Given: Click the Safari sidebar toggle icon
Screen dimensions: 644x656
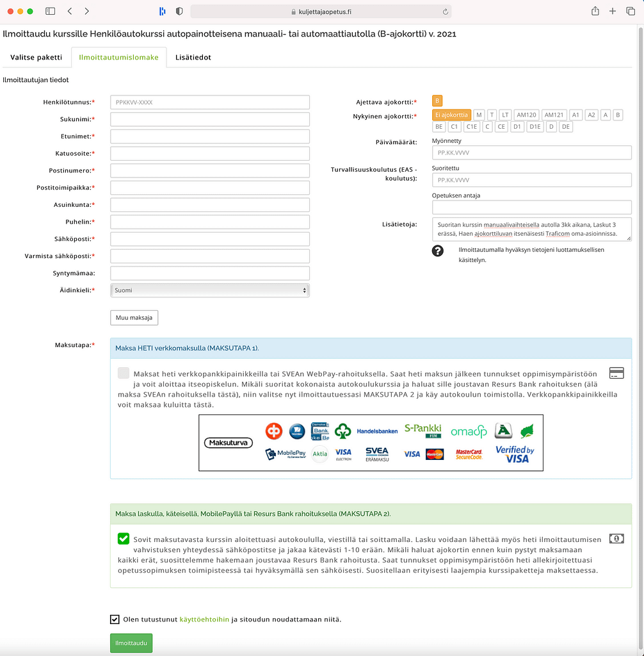Looking at the screenshot, I should coord(51,12).
